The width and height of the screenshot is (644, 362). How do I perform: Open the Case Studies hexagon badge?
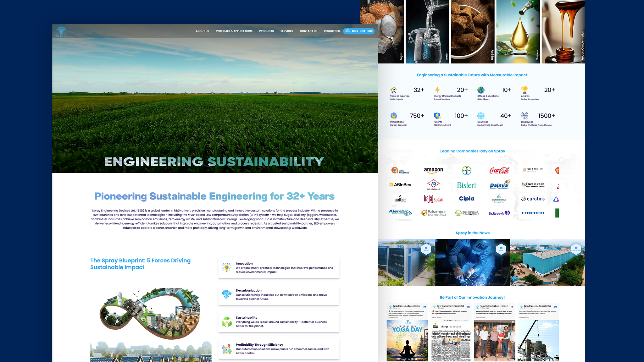click(x=576, y=249)
